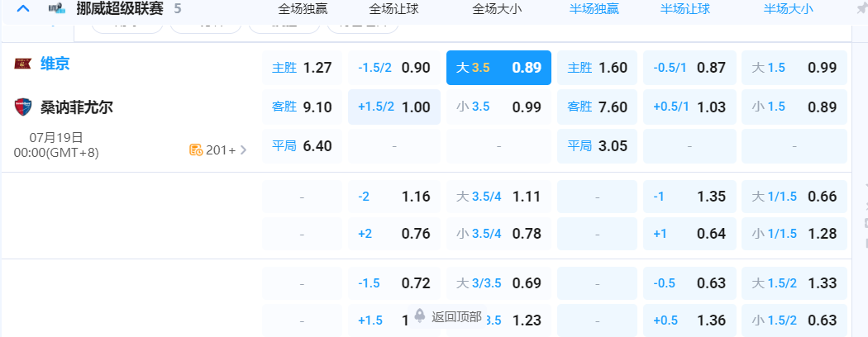Pick full-time 主胜 at 1.27
The image size is (868, 337).
pyautogui.click(x=303, y=68)
